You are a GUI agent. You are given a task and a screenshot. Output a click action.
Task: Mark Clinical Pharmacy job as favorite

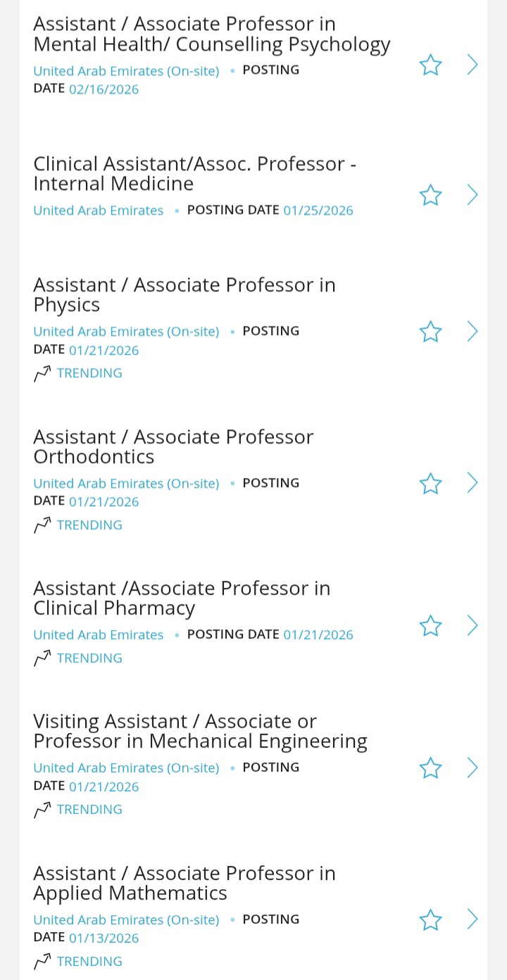click(430, 626)
